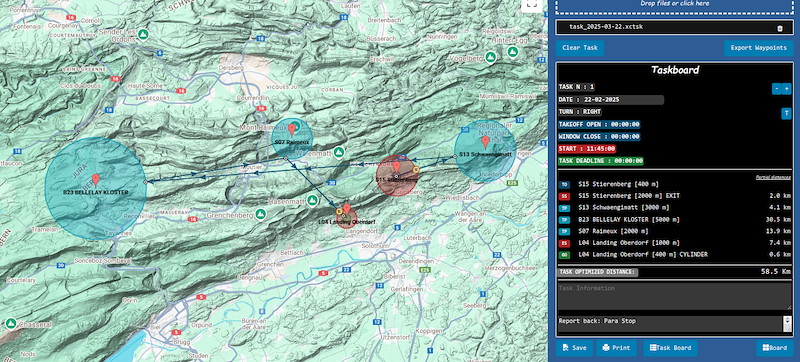
Task: Select the red pin at L04 Landing Oberdorf
Action: point(347,210)
